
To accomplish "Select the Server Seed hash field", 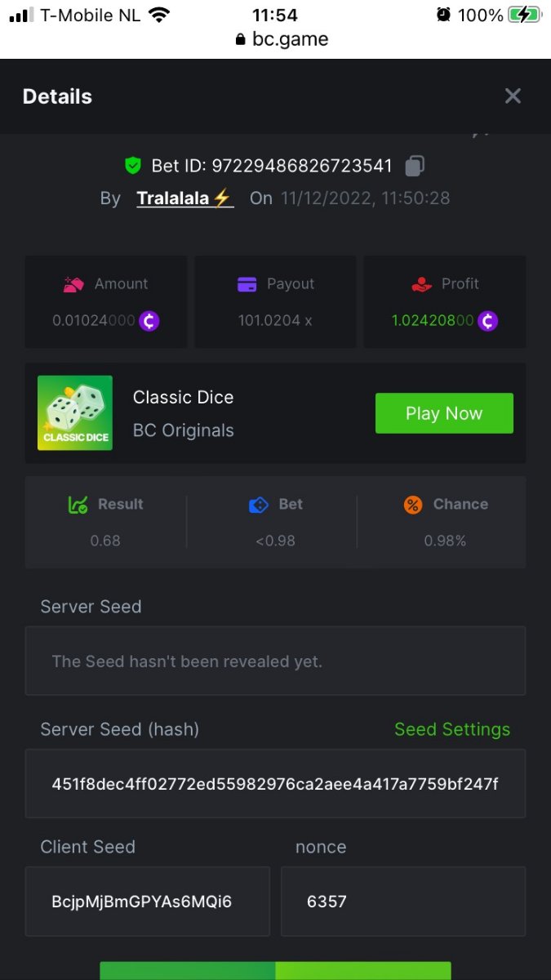I will tap(275, 784).
